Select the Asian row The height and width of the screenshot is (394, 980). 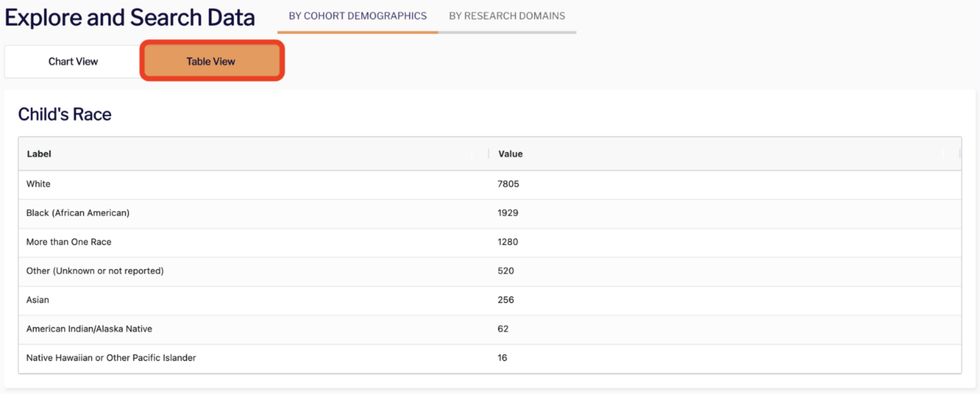(490, 301)
